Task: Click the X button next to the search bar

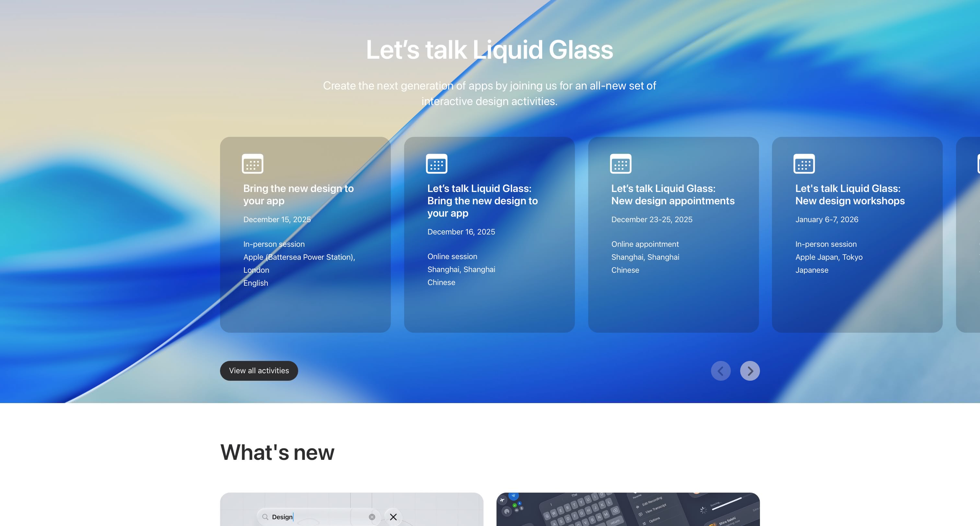Action: point(393,517)
